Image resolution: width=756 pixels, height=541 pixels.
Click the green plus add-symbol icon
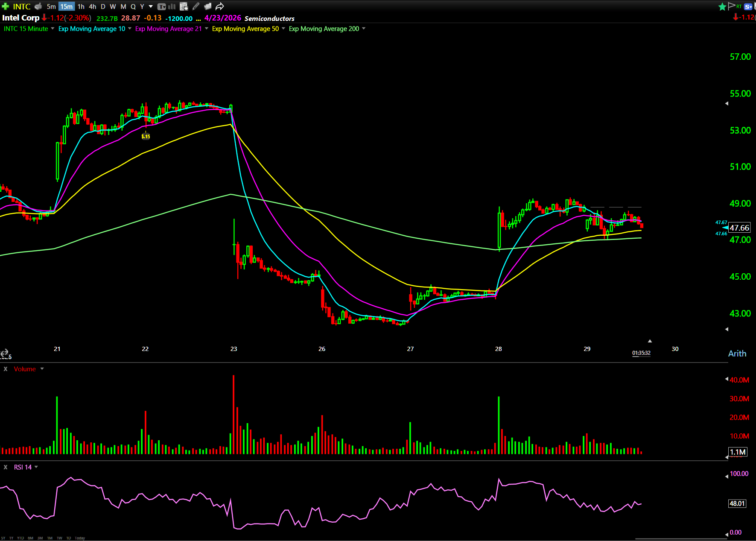pyautogui.click(x=6, y=6)
